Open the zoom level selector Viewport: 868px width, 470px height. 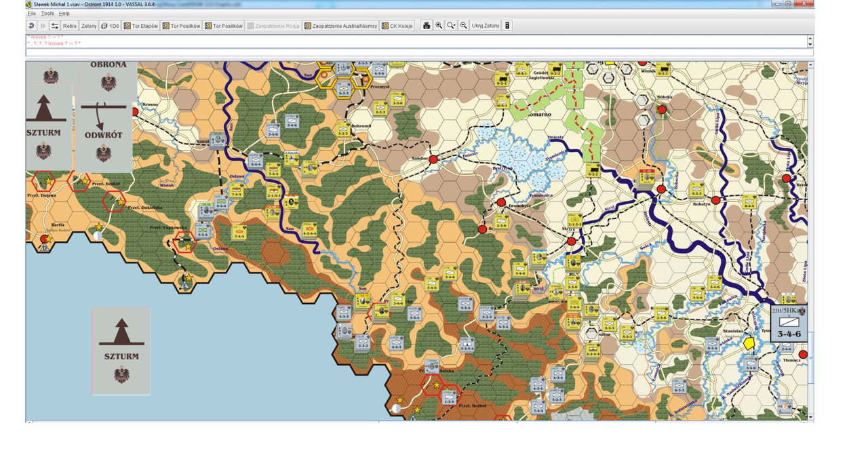click(451, 26)
